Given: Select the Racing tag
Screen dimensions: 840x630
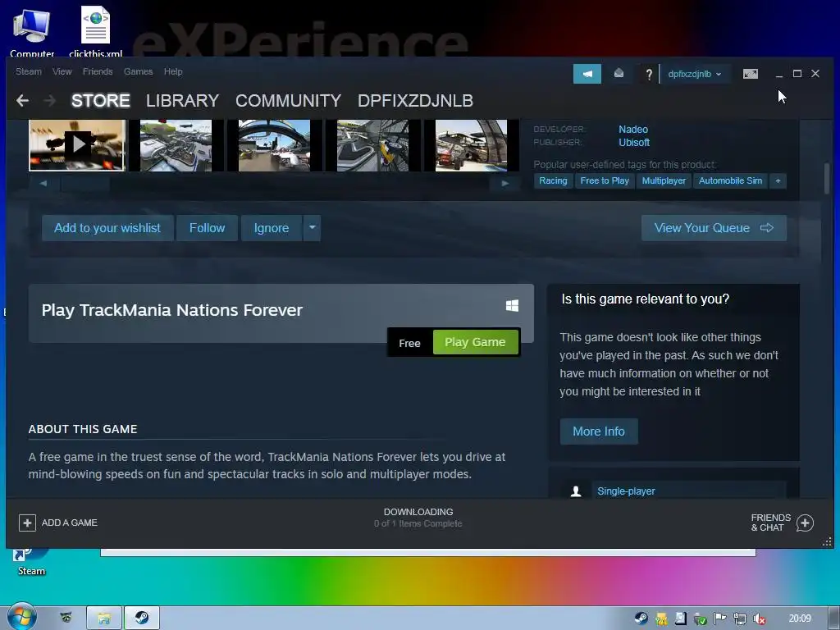Looking at the screenshot, I should [553, 181].
